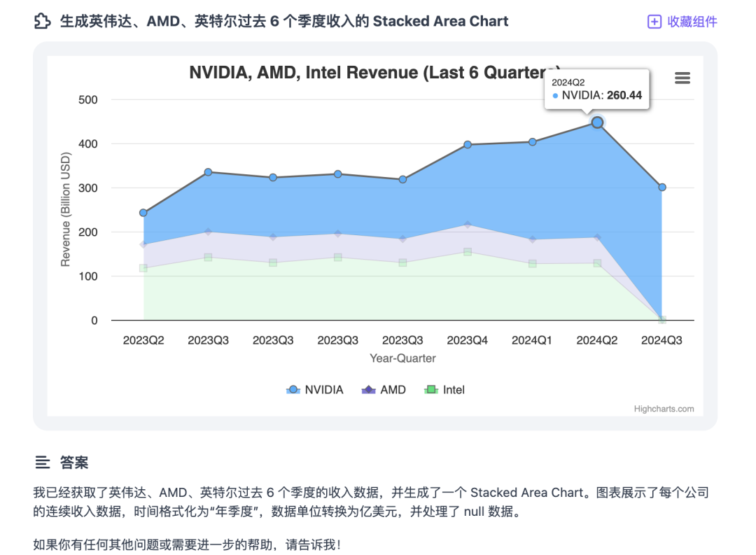
Task: Click the tooltip value "NVIDIA: 260.44"
Action: click(x=602, y=95)
